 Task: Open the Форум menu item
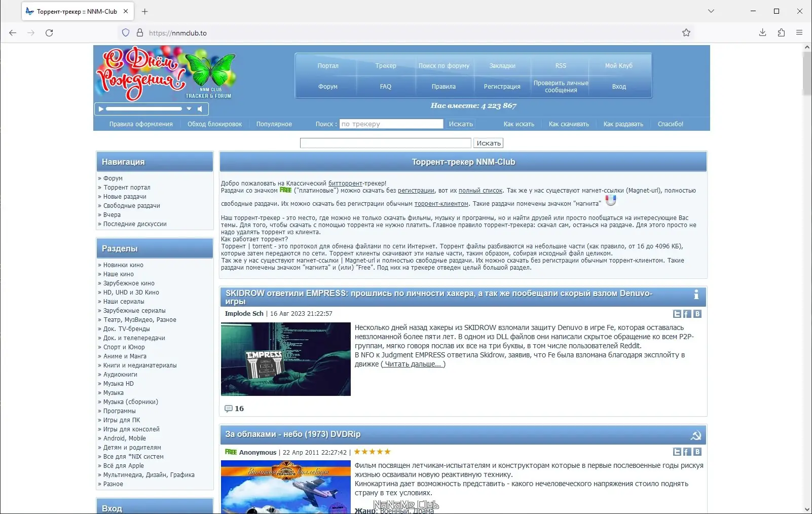coord(328,87)
